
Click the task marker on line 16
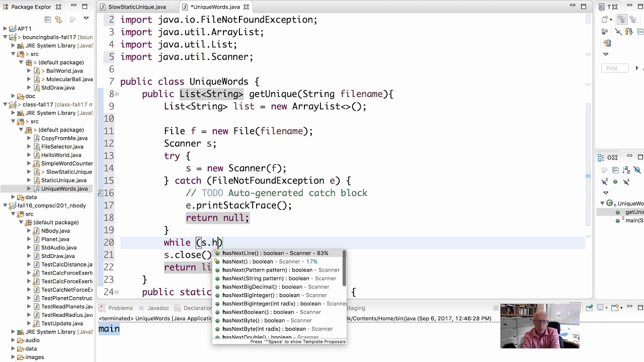click(x=101, y=193)
